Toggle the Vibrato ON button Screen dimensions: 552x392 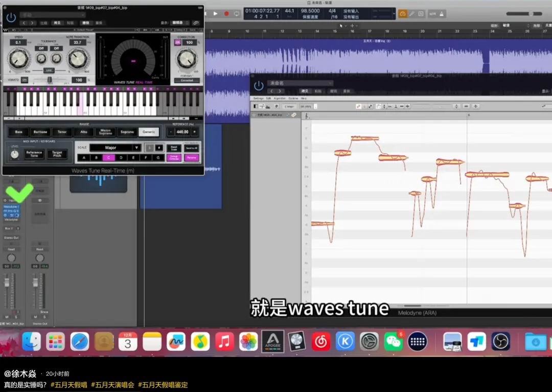pos(25,80)
